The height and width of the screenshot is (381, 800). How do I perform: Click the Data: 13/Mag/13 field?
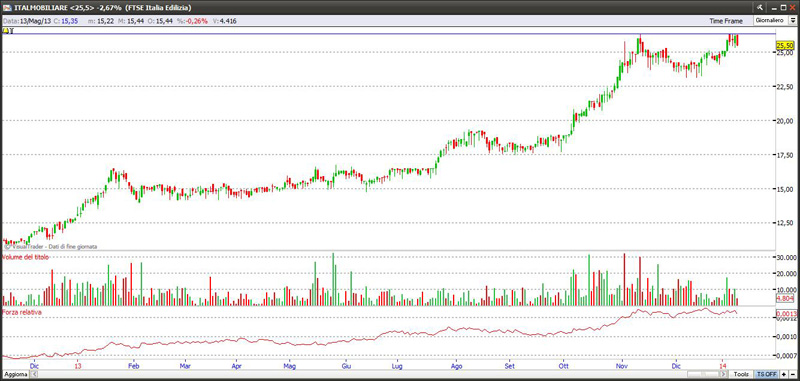pyautogui.click(x=27, y=21)
